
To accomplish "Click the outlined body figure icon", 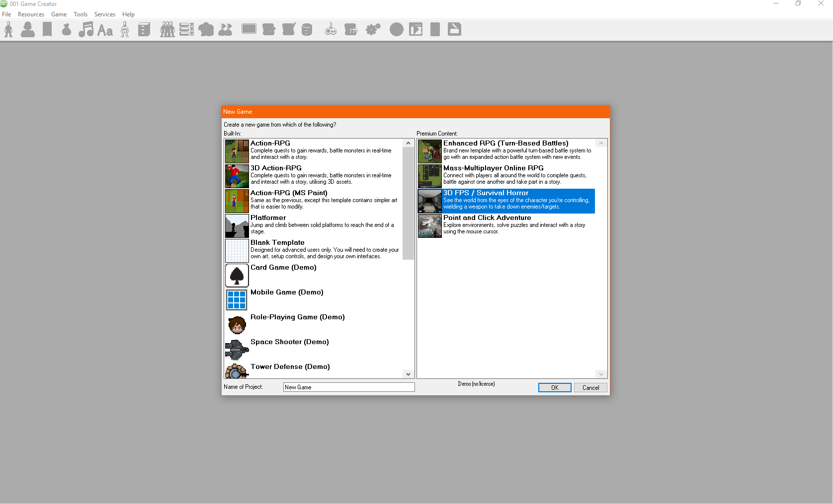I will coord(125,30).
